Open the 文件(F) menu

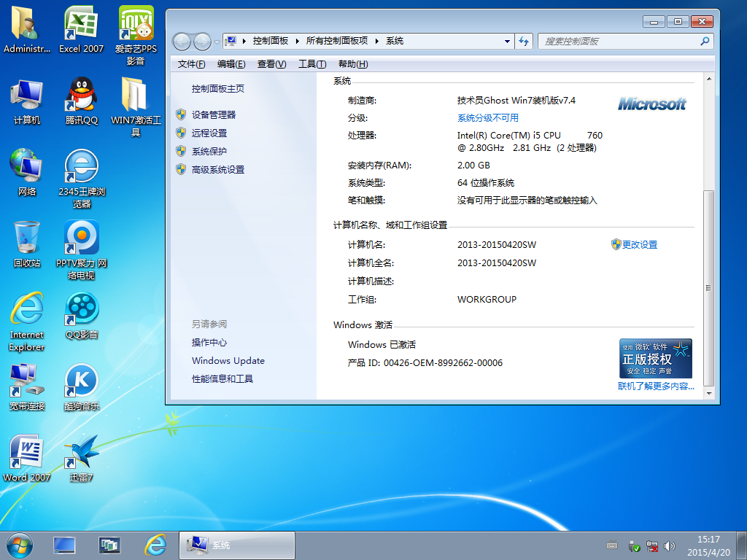191,64
